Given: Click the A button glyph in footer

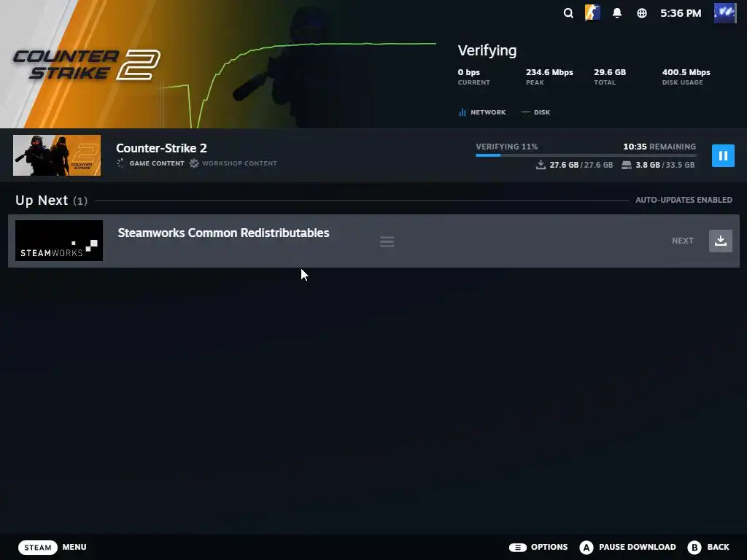Looking at the screenshot, I should (587, 547).
